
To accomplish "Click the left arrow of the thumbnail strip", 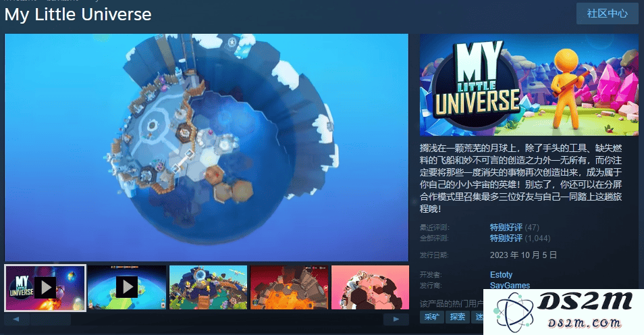I will [16, 319].
